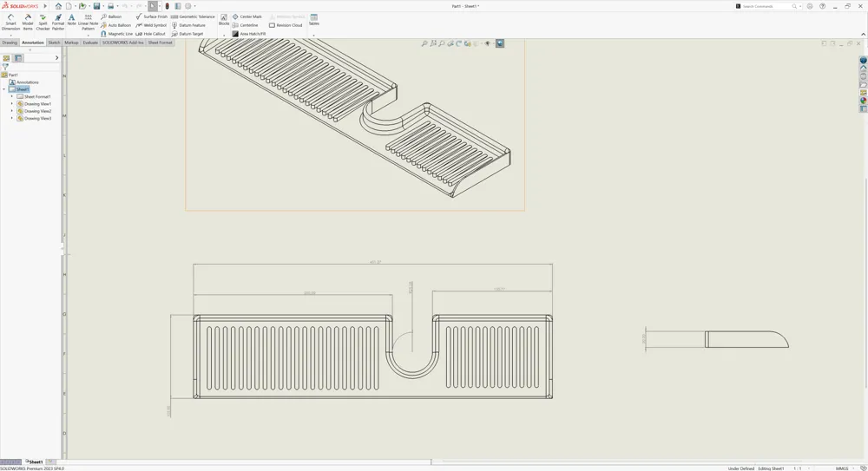Click the Save icon

click(96, 6)
